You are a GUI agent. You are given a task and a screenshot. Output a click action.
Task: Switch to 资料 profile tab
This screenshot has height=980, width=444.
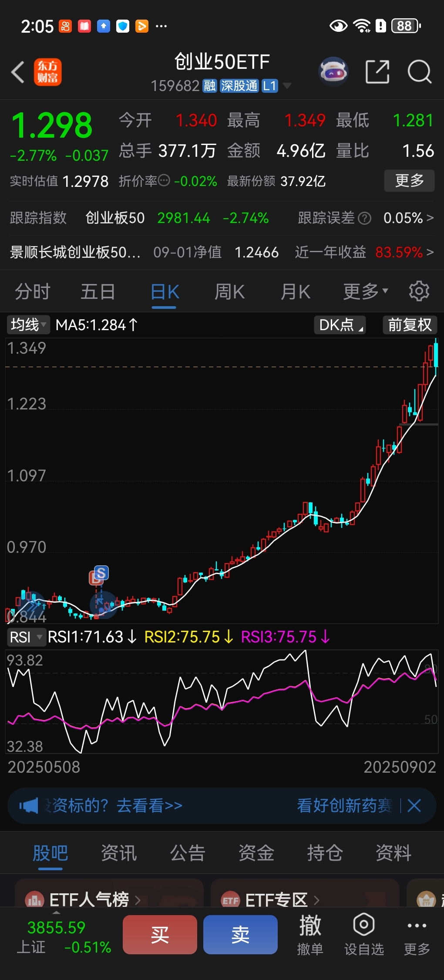pos(394,853)
